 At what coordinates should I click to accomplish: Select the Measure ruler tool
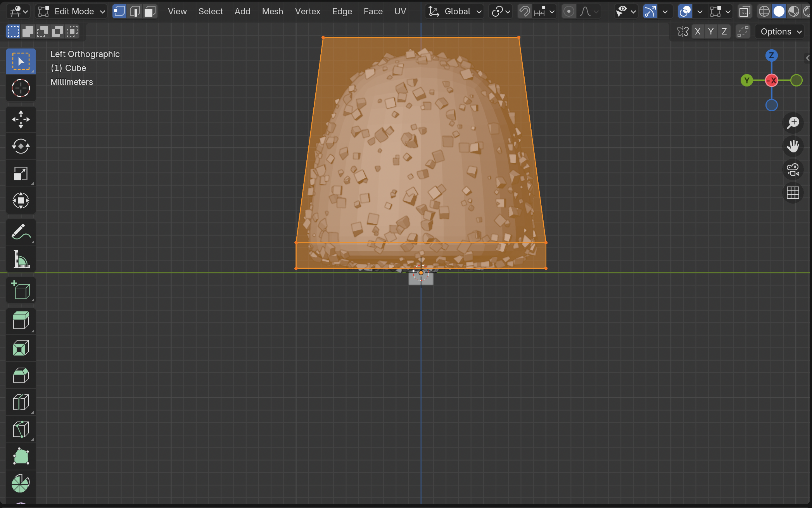coord(21,259)
